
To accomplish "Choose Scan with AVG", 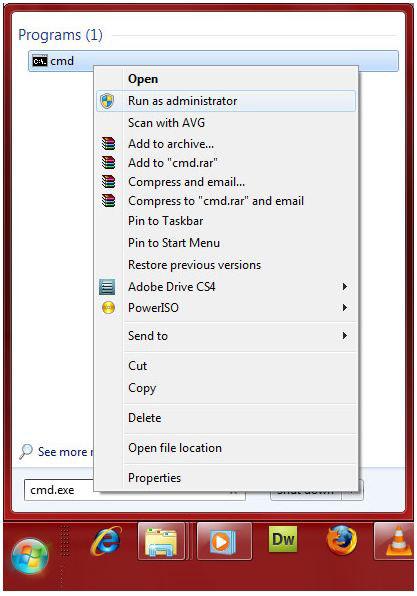I will pos(226,123).
